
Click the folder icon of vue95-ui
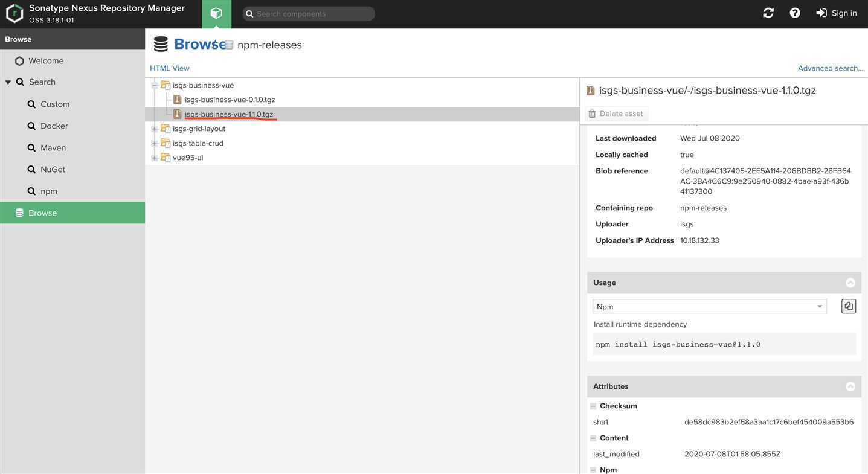point(166,158)
